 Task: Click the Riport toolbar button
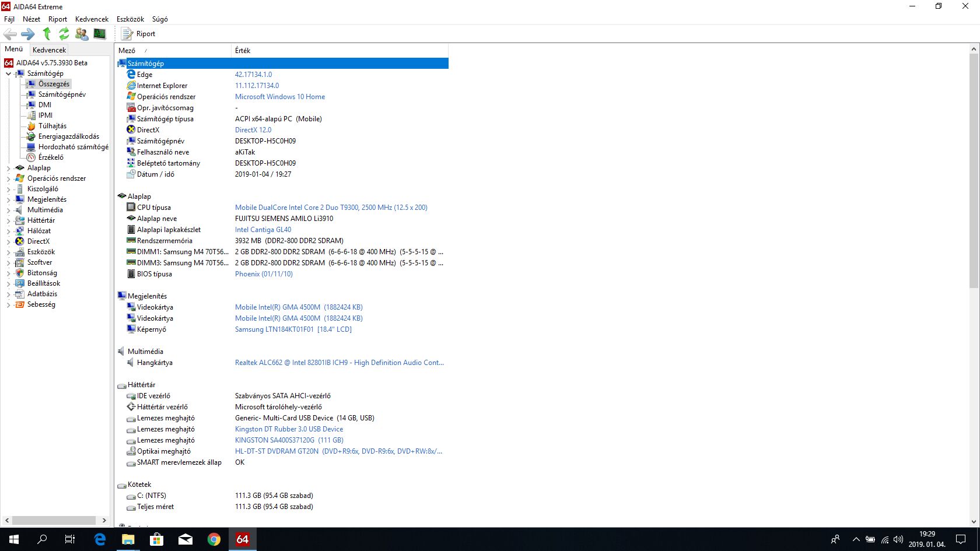pos(138,34)
